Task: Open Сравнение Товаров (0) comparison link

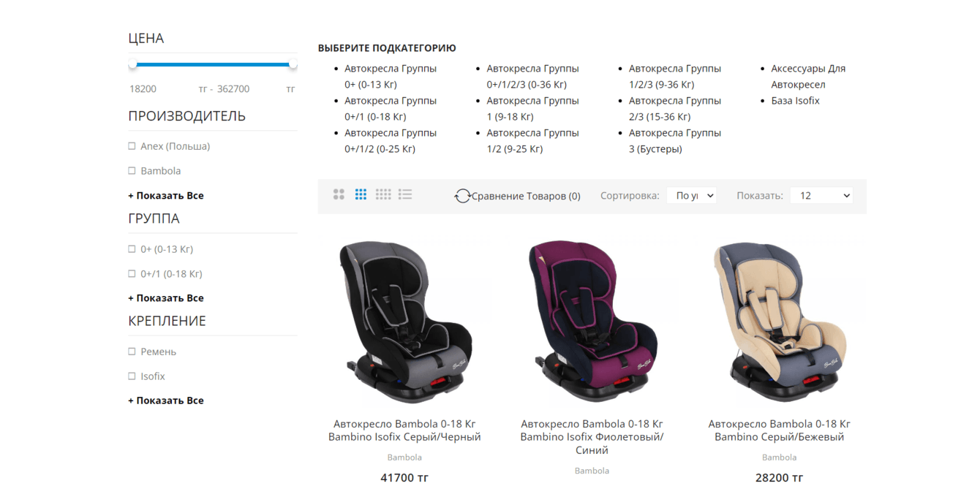Action: pyautogui.click(x=526, y=196)
